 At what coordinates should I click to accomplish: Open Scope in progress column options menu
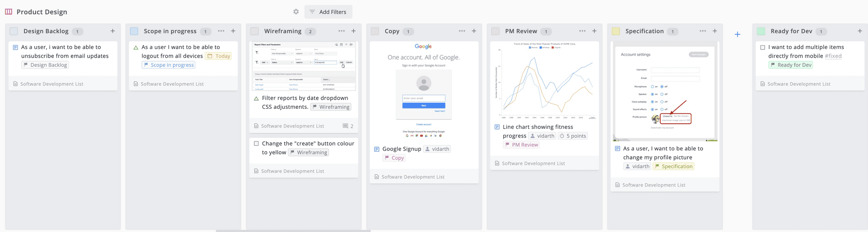(x=221, y=31)
